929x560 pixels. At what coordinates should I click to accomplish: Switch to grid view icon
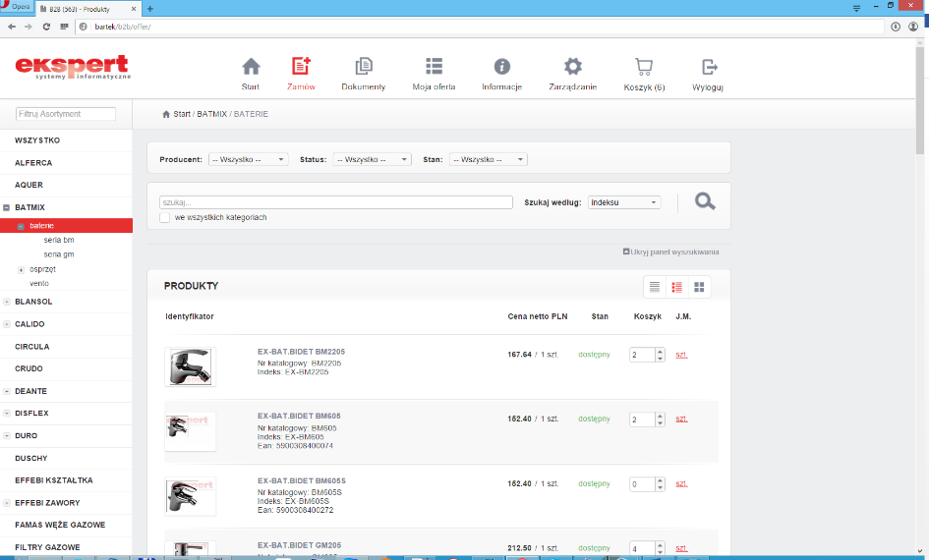tap(699, 287)
